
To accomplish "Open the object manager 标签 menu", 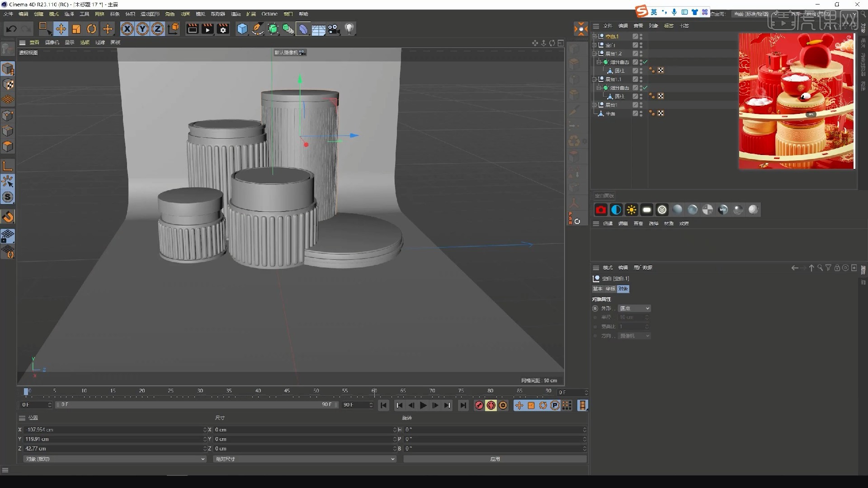I will [669, 26].
